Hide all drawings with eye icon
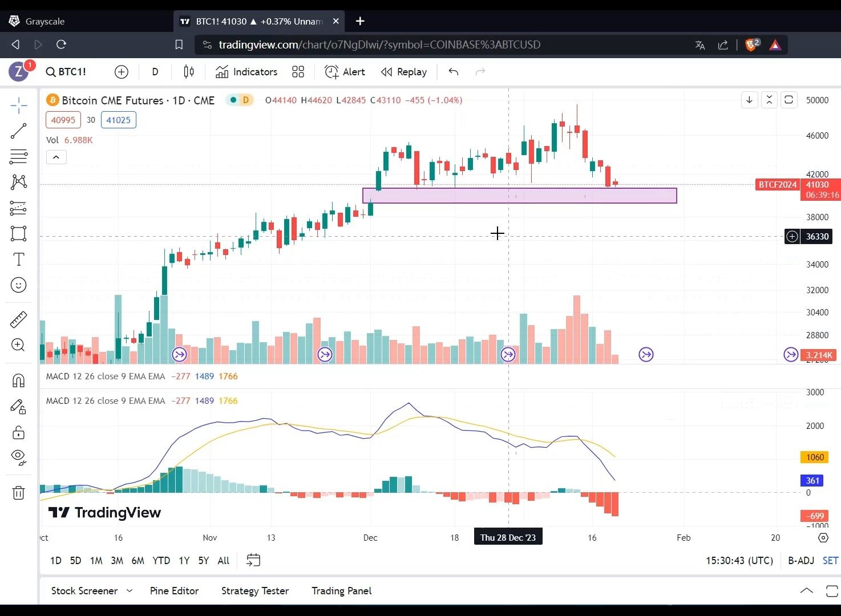This screenshot has width=841, height=616. (18, 457)
